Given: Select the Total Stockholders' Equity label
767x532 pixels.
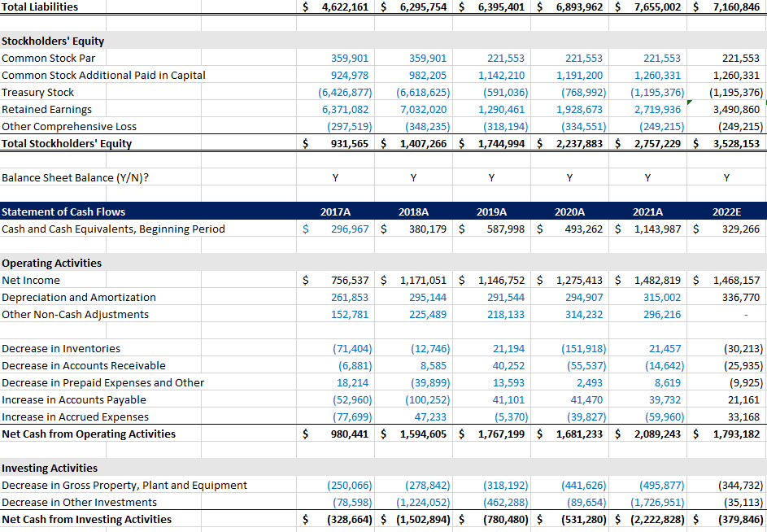Looking at the screenshot, I should click(x=67, y=144).
